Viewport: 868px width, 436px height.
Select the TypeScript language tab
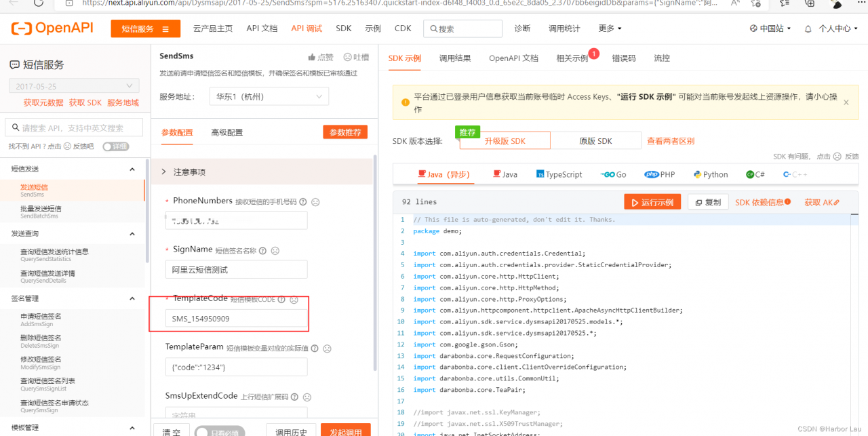pyautogui.click(x=559, y=174)
